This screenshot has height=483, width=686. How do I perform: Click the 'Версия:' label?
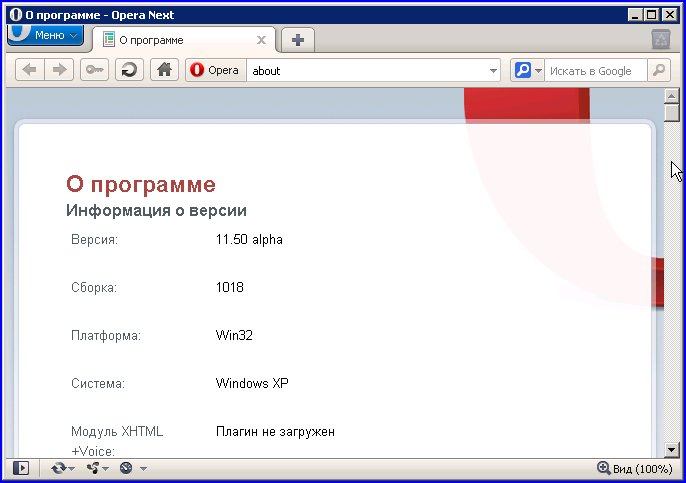[x=94, y=239]
